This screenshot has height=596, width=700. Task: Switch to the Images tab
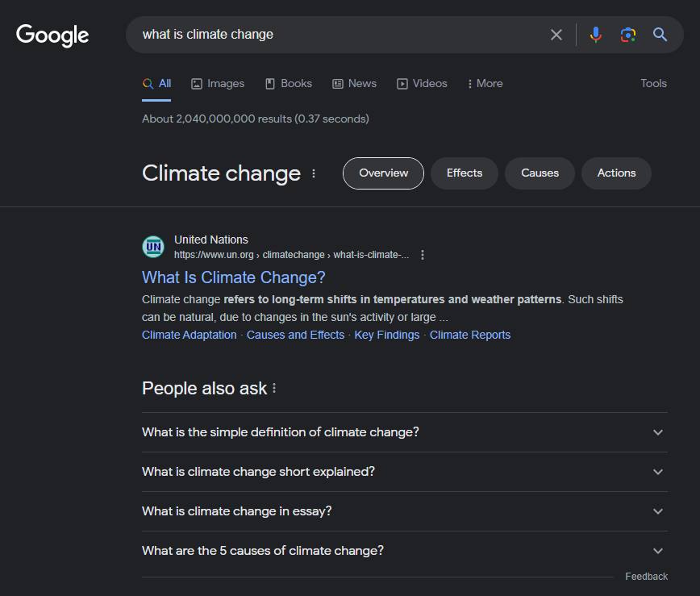coord(218,83)
